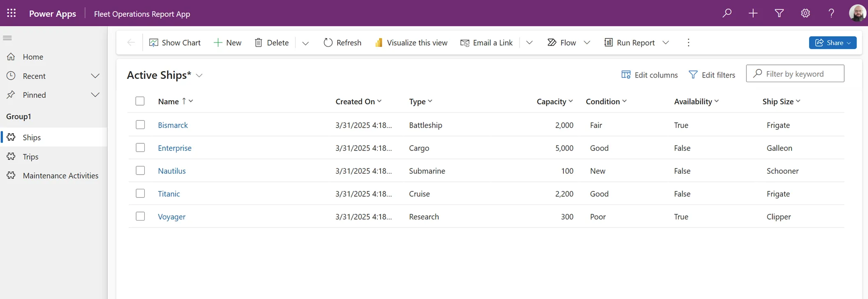Open the Bismarck record link

point(173,125)
